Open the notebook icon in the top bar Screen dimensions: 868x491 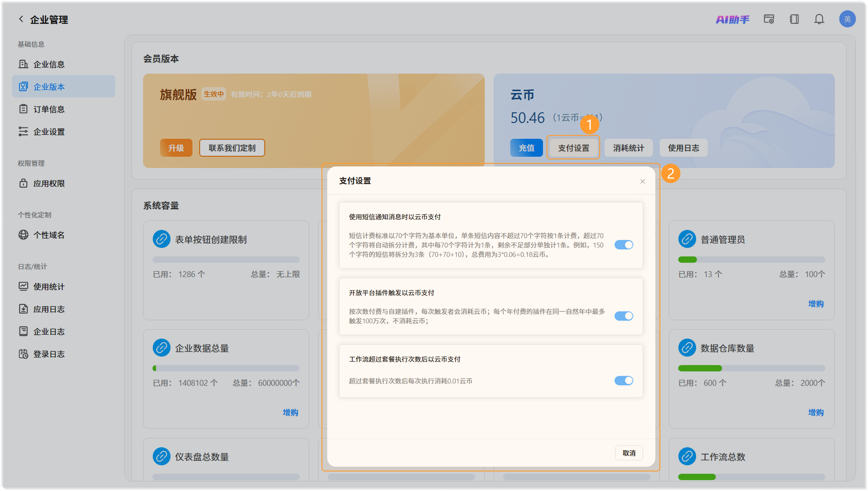coord(794,19)
